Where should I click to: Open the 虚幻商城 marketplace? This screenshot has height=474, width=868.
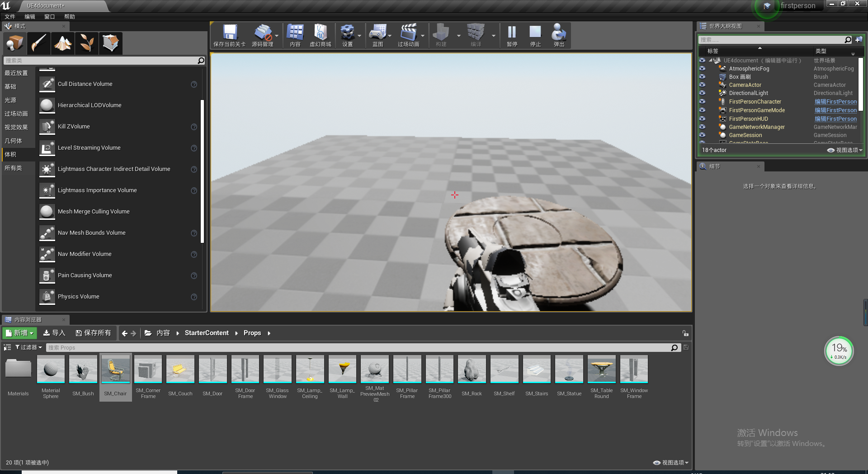coord(321,35)
